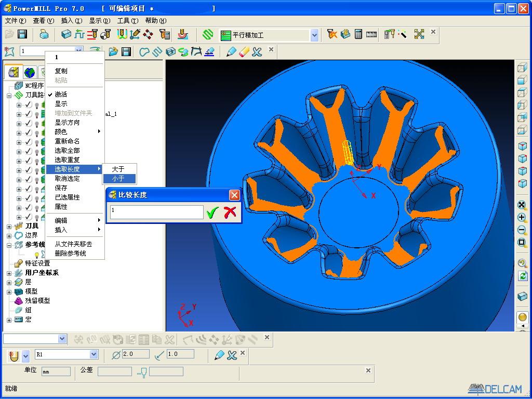Toggle the checkmark of the fifth toolpath row
Viewport: 532px width, 399px height.
point(29,142)
